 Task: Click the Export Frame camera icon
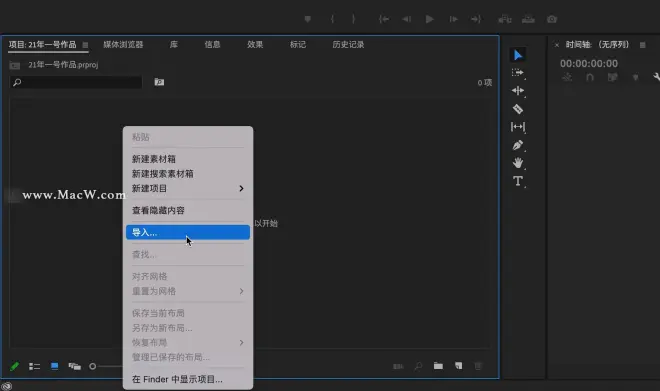click(552, 19)
